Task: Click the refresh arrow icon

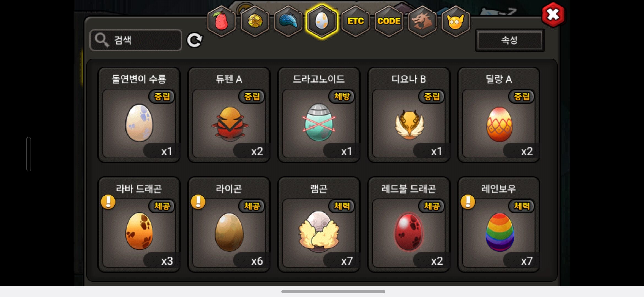Action: click(x=195, y=40)
